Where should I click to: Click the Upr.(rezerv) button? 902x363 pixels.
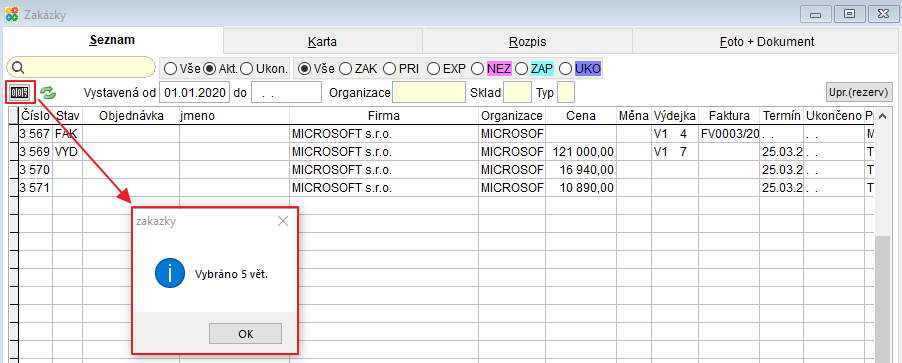[x=859, y=92]
